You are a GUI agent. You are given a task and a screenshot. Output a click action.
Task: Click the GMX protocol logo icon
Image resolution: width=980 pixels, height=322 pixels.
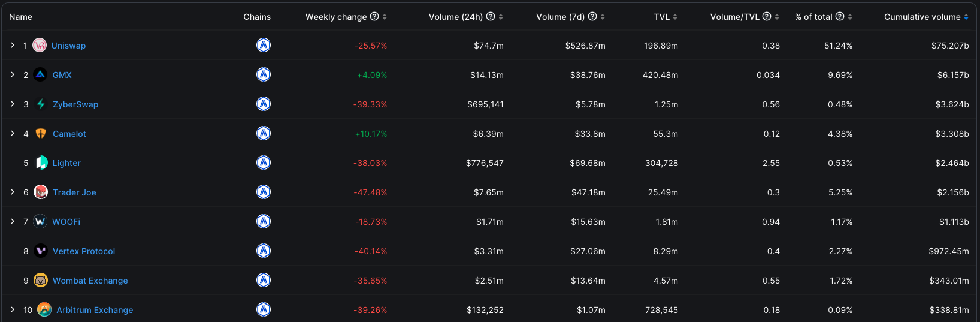[40, 74]
